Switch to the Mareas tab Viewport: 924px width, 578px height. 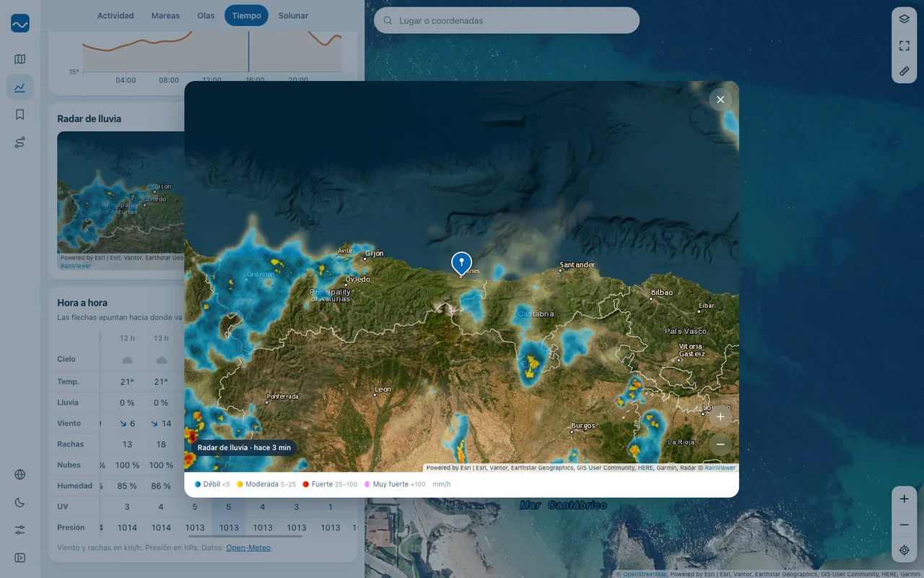click(165, 15)
